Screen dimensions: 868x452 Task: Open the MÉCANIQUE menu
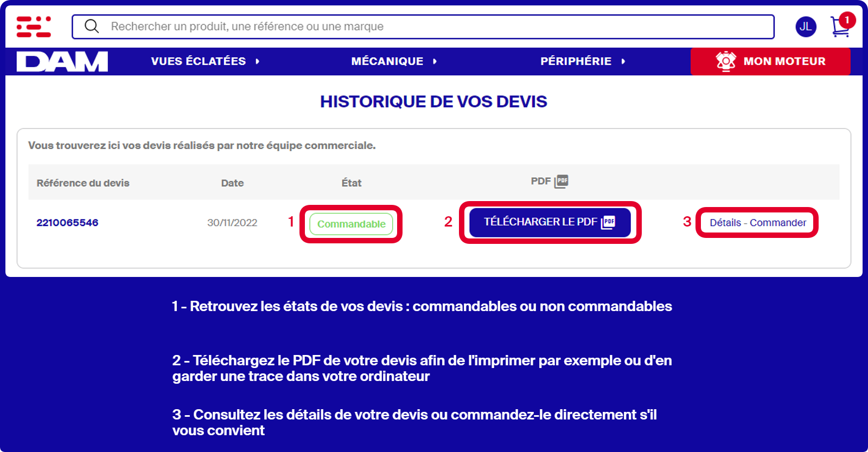pyautogui.click(x=387, y=61)
